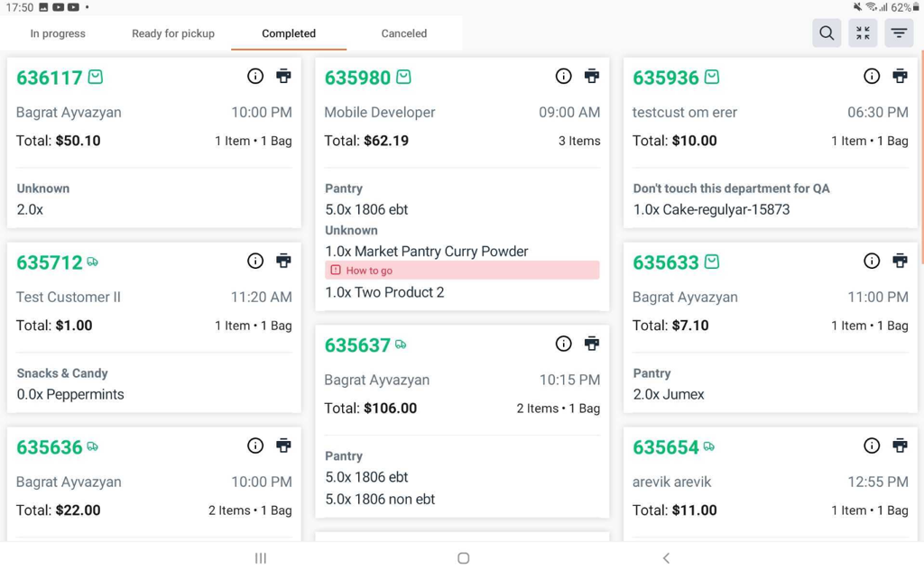Show info for order 635980
This screenshot has width=924, height=570.
[563, 76]
